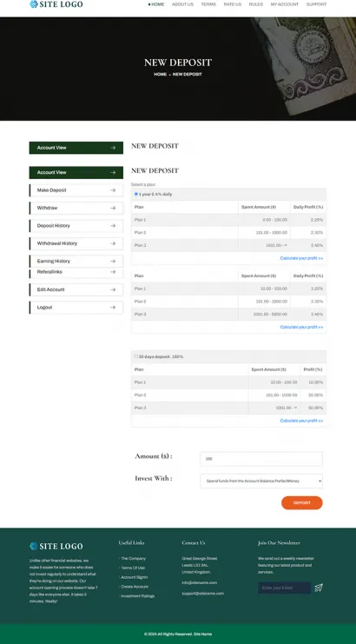Viewport: 356px width, 644px height.
Task: Select the '1 year 2.4% daily' plan radio
Action: (x=136, y=194)
